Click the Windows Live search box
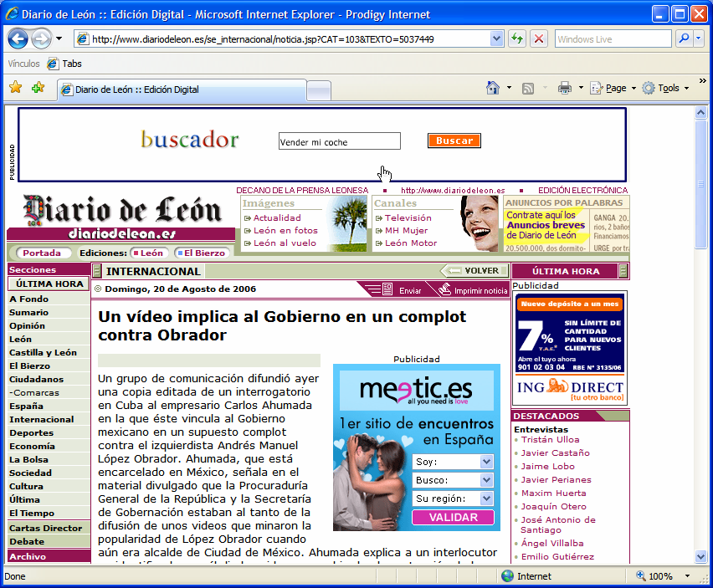Screen dimensions: 713x588 click(x=613, y=39)
